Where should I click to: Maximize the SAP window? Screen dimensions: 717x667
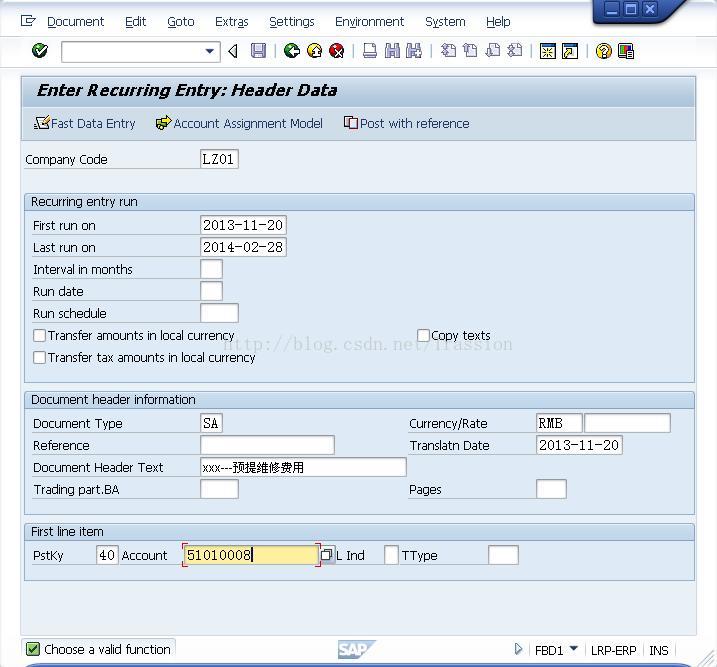pos(631,9)
